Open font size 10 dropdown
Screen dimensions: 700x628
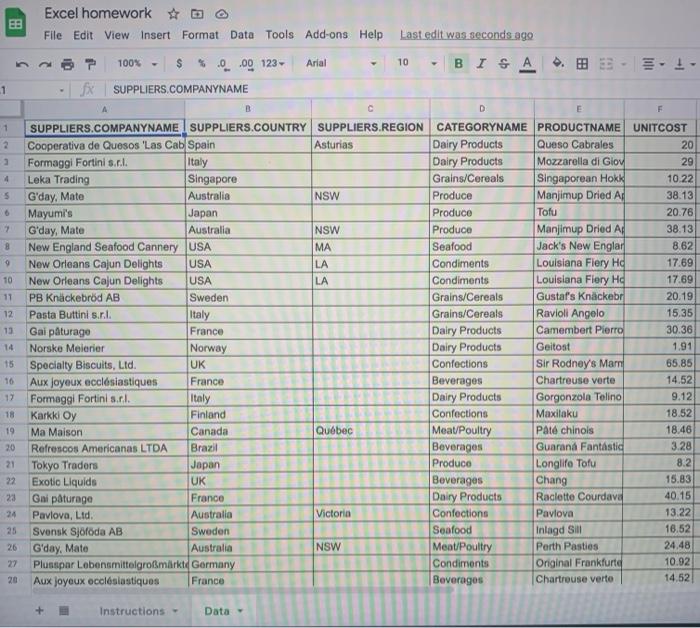click(417, 63)
